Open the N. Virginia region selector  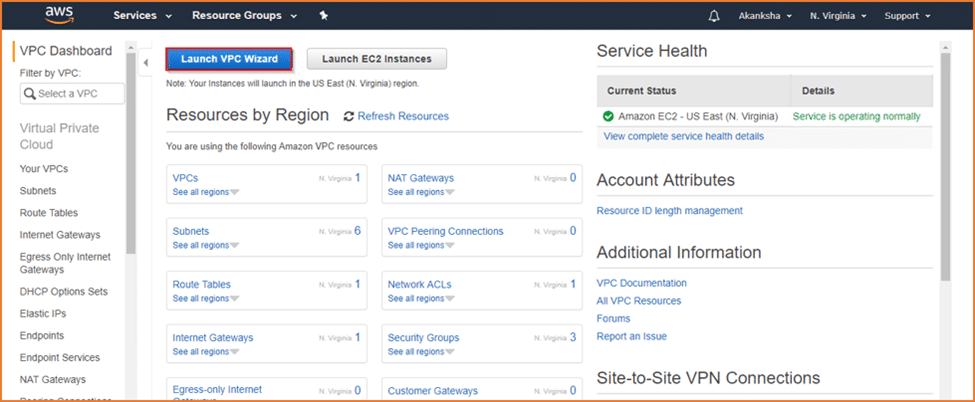pos(838,16)
